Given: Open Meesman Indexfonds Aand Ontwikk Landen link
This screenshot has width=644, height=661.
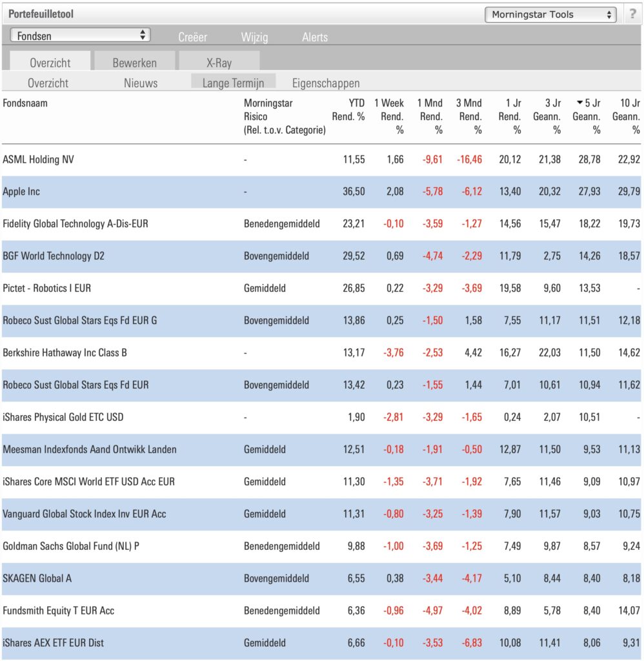Looking at the screenshot, I should pos(90,449).
